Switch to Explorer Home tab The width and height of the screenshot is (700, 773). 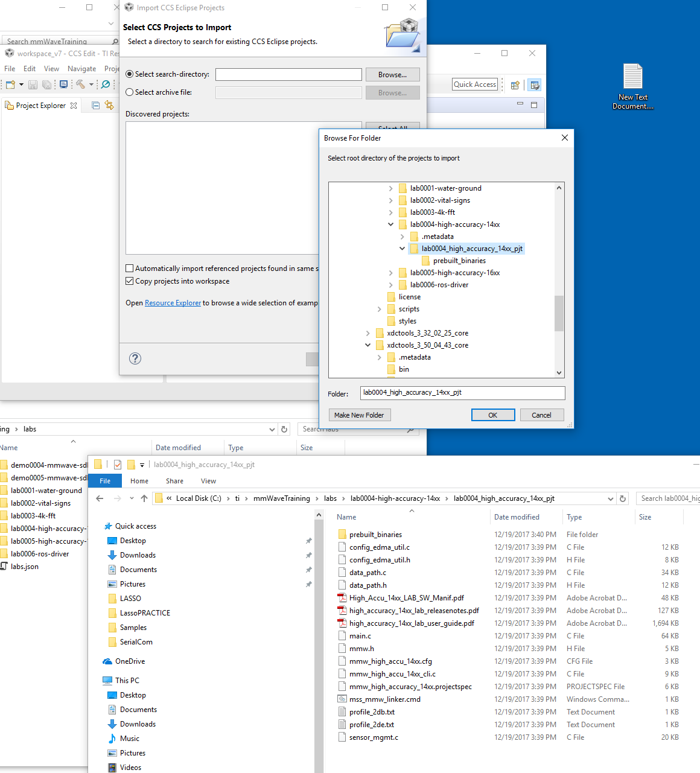tap(139, 481)
